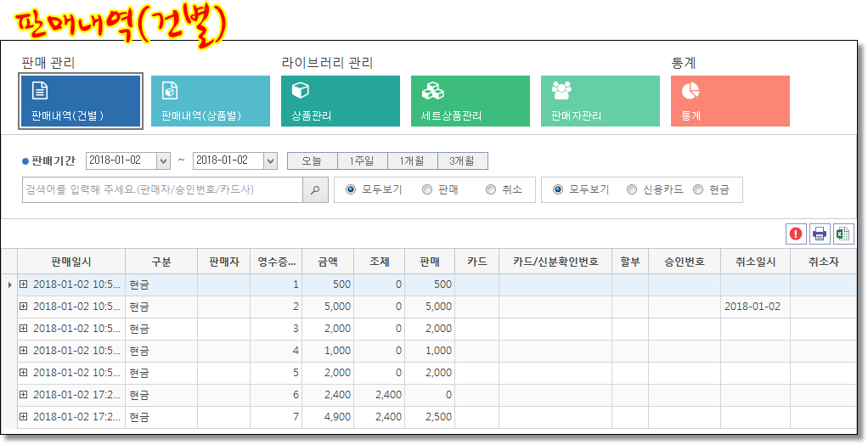Viewport: 868px width, 445px height.
Task: Set period with 1주일 button
Action: coord(362,161)
